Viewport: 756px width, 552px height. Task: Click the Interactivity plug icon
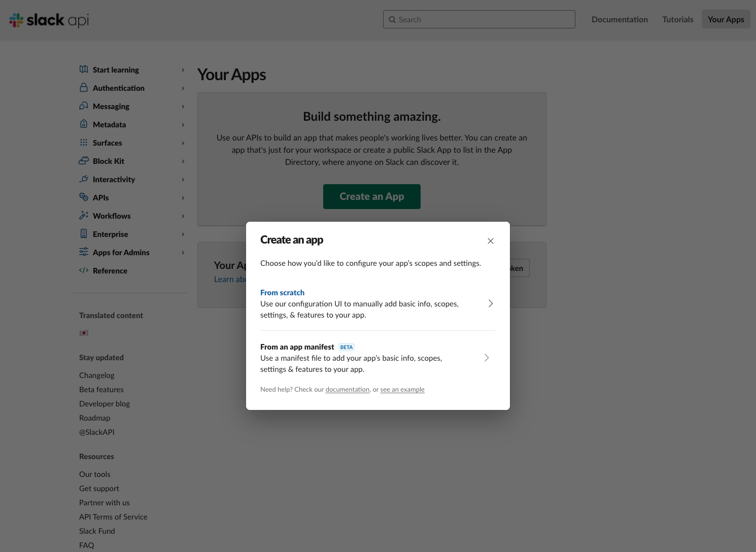84,179
